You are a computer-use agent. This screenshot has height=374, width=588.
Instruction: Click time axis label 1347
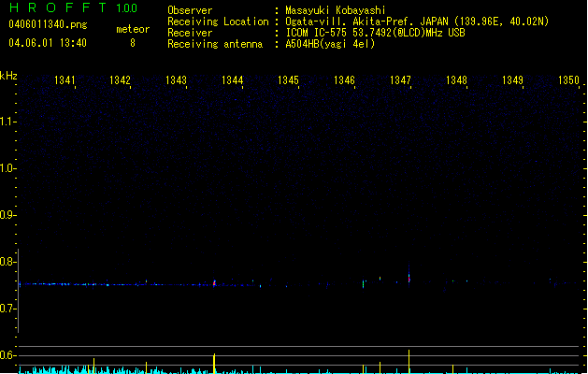[x=400, y=80]
